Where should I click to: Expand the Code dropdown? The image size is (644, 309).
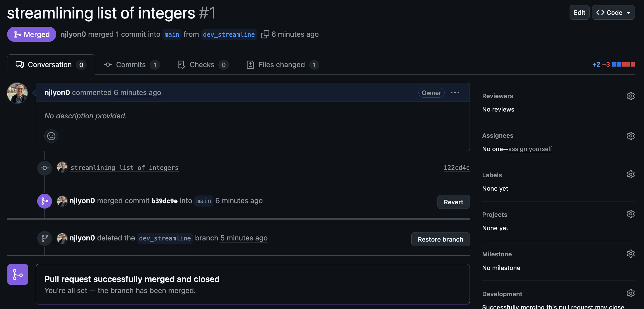[x=613, y=12]
